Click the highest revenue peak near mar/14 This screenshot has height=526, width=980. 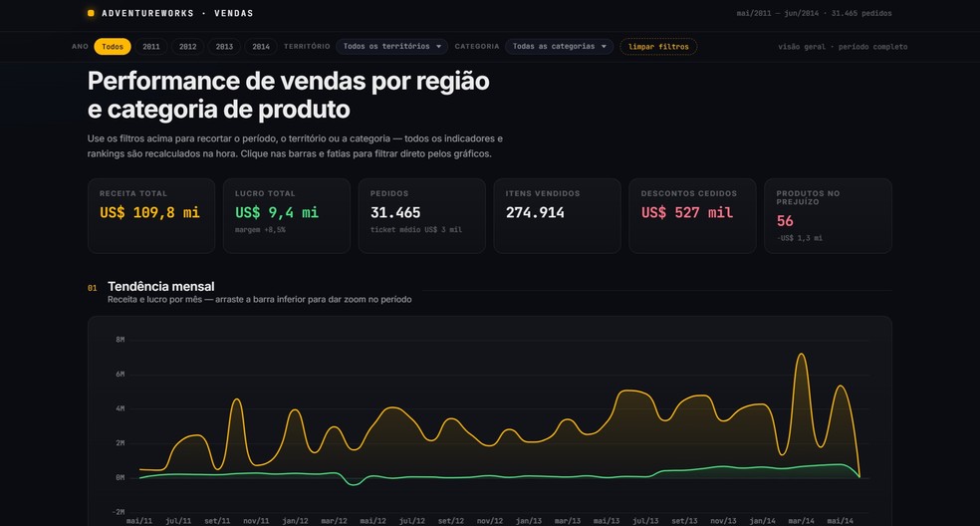[x=802, y=355]
